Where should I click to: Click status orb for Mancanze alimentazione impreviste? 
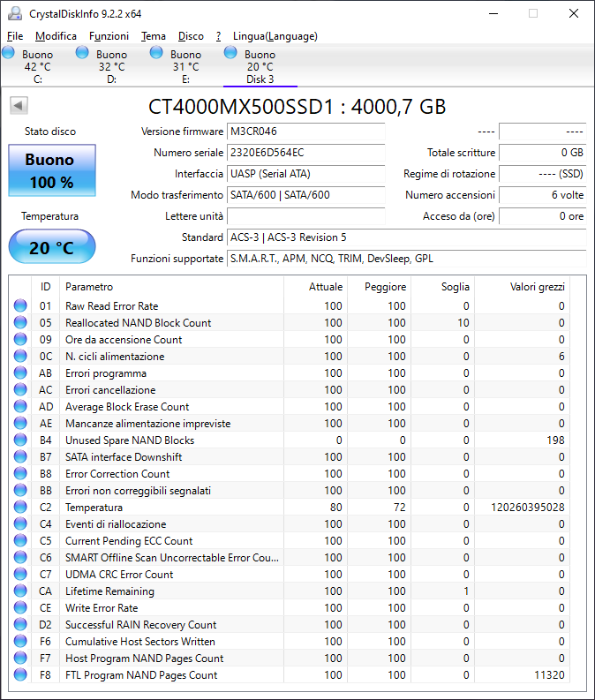(20, 423)
